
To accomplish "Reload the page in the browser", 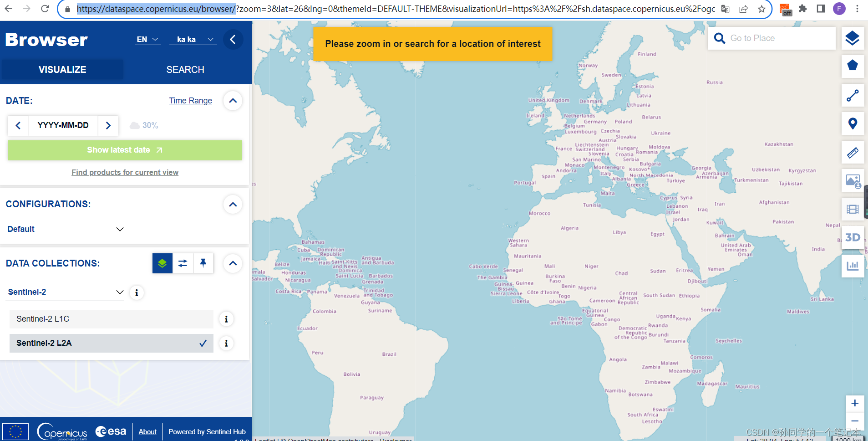I will [45, 9].
